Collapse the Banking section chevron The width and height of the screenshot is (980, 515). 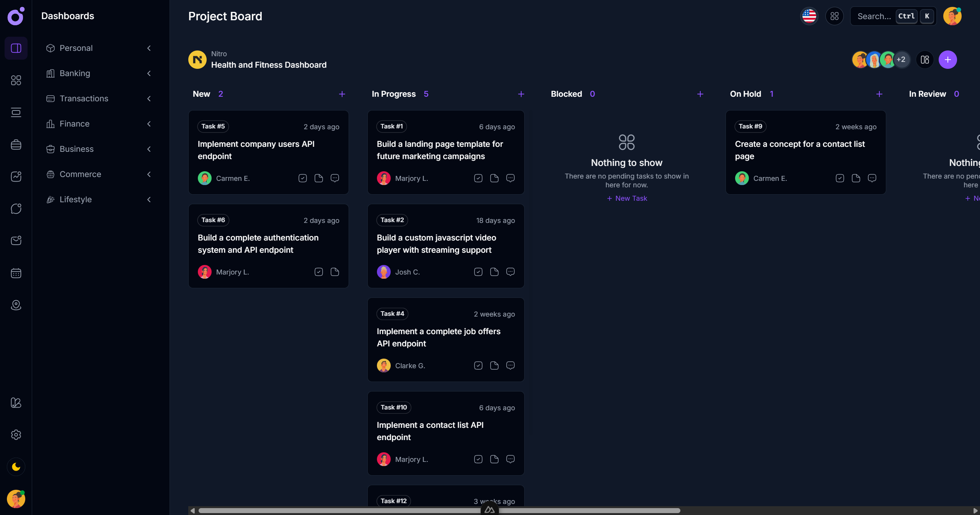(x=149, y=73)
